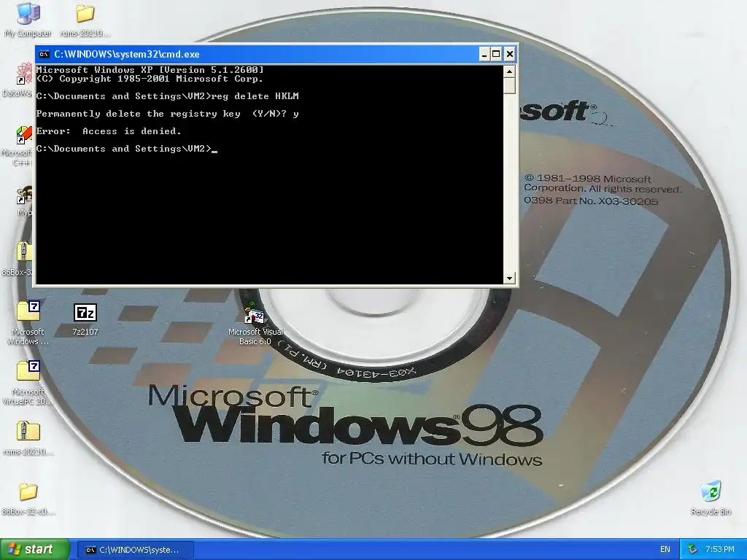Click the console scrollbar thumb

coord(509,86)
